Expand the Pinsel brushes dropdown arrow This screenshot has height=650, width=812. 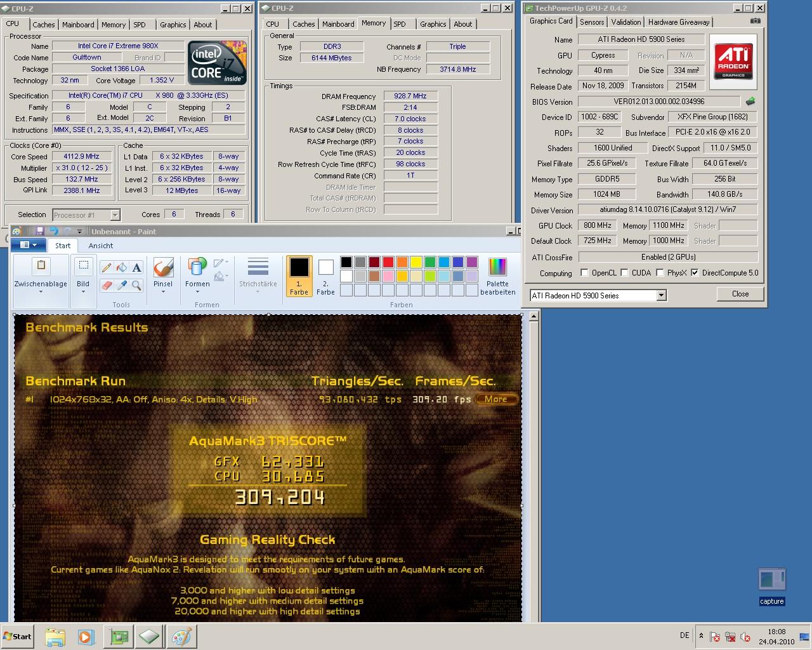tap(163, 292)
